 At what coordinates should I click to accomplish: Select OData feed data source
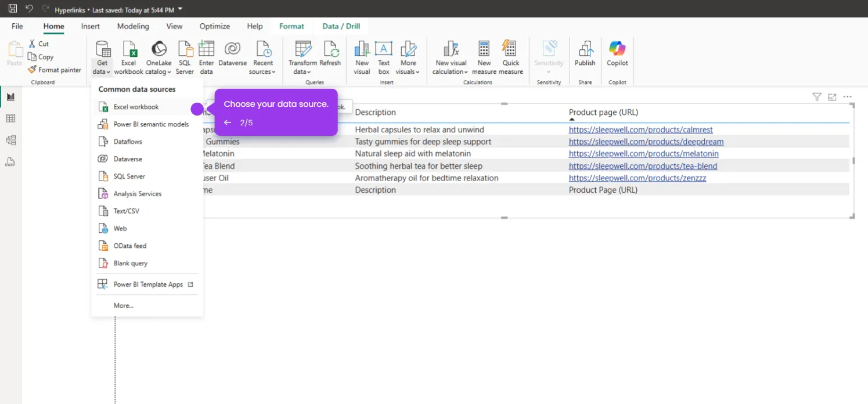coord(147,246)
